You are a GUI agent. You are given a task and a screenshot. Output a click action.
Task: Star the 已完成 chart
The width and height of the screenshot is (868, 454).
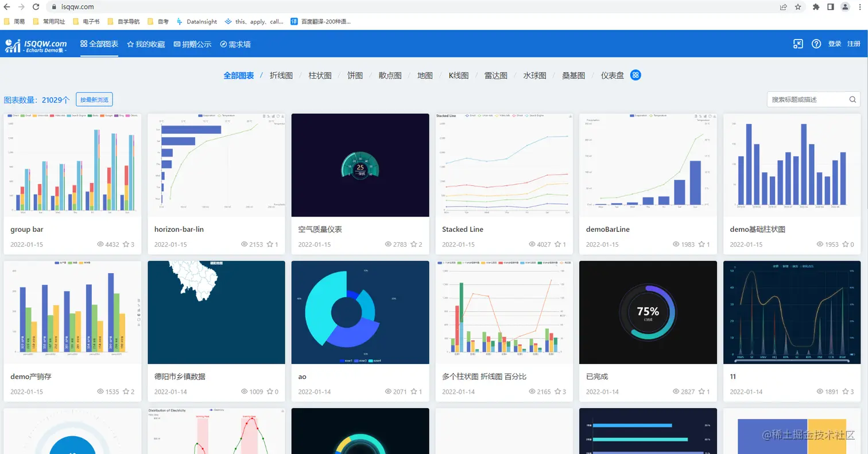tap(701, 392)
